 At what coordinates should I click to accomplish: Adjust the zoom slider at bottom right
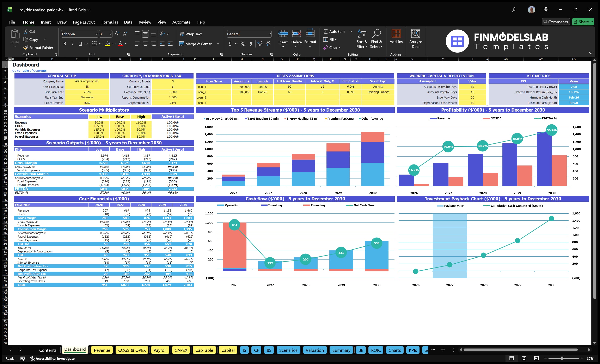point(561,358)
